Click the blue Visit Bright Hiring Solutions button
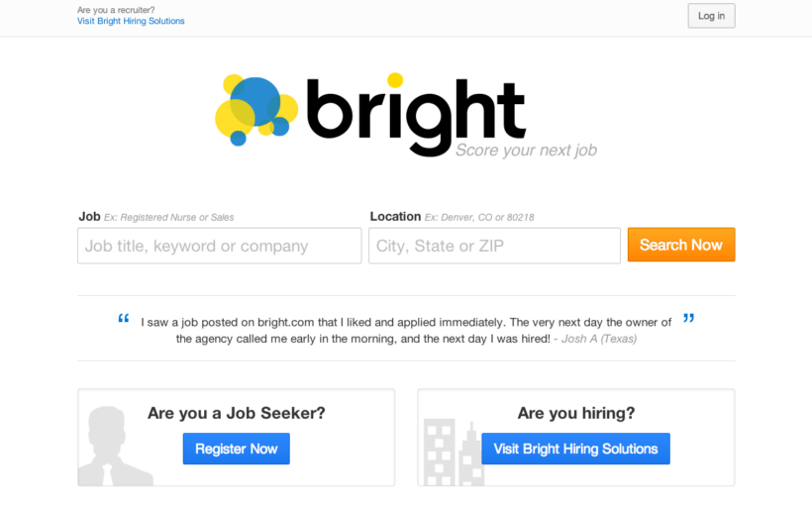Image resolution: width=812 pixels, height=507 pixels. (575, 449)
